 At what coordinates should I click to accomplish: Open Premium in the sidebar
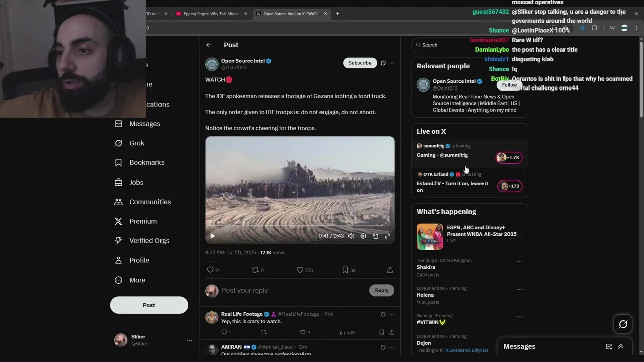pyautogui.click(x=135, y=221)
